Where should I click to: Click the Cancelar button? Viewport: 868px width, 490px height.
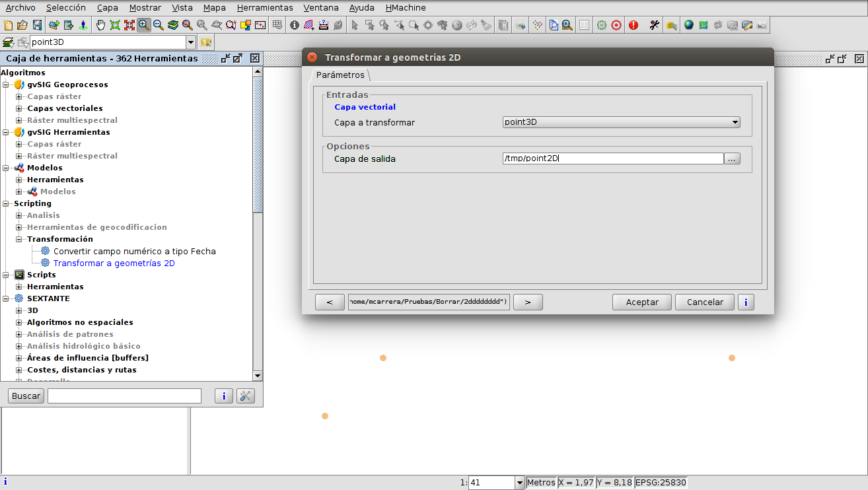705,302
